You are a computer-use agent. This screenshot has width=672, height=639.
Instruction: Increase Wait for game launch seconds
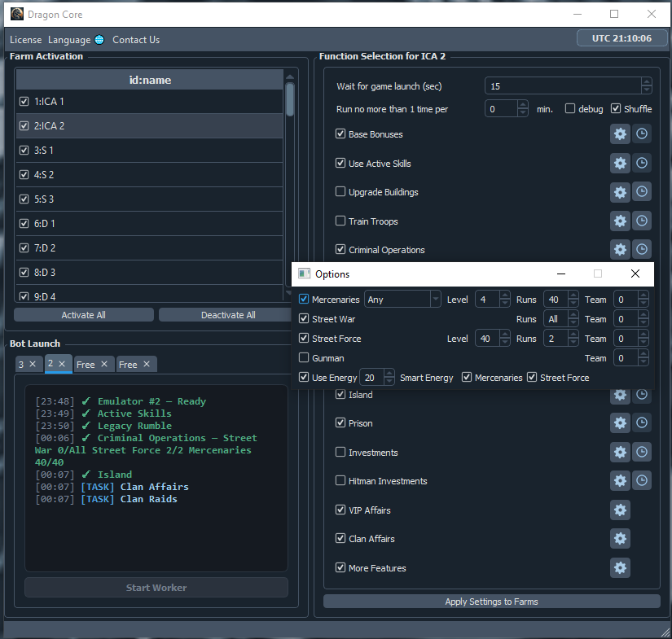647,81
